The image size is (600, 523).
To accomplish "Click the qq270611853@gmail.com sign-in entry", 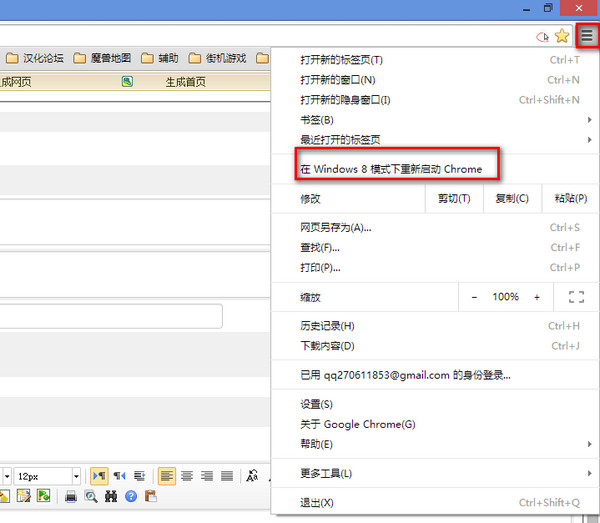I will pos(435,375).
